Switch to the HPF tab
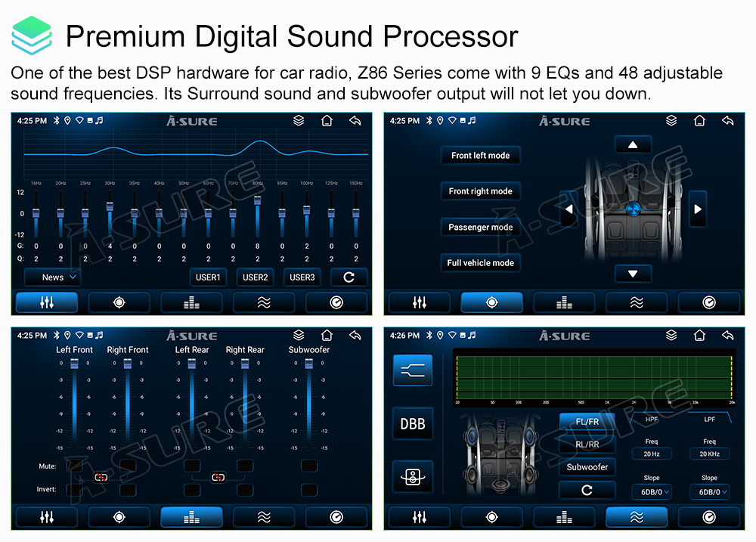 (652, 419)
